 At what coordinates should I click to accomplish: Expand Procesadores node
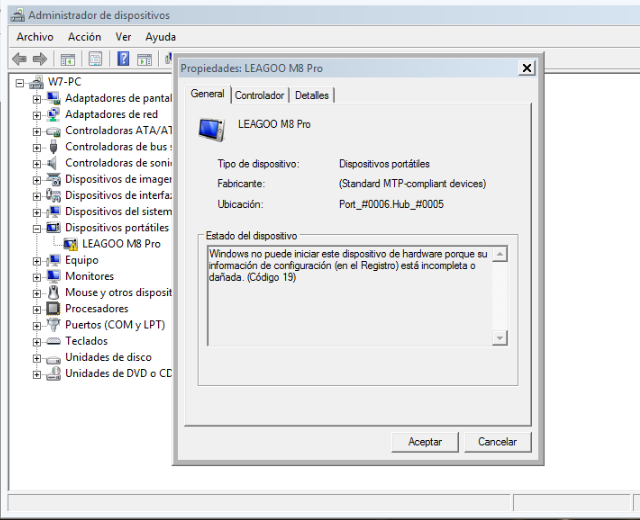[37, 310]
